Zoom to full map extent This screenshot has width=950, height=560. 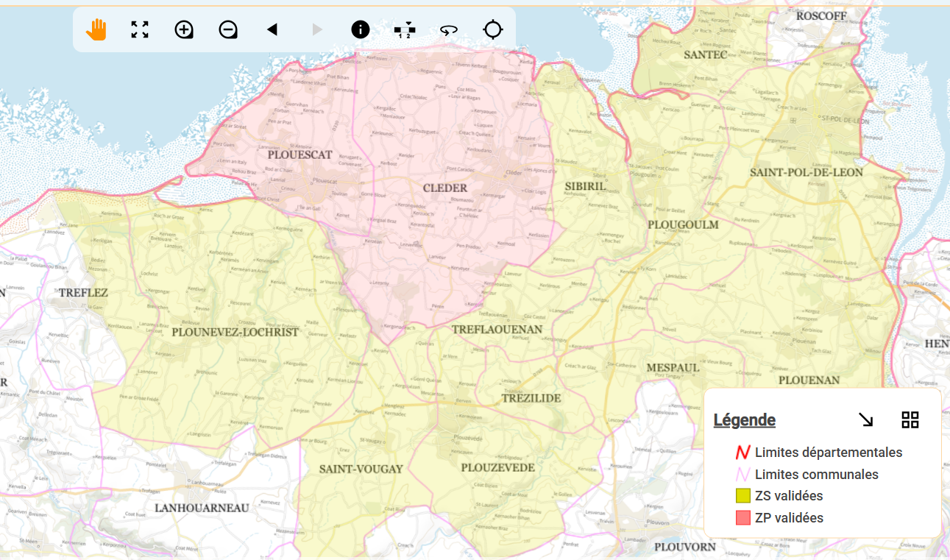pyautogui.click(x=140, y=29)
